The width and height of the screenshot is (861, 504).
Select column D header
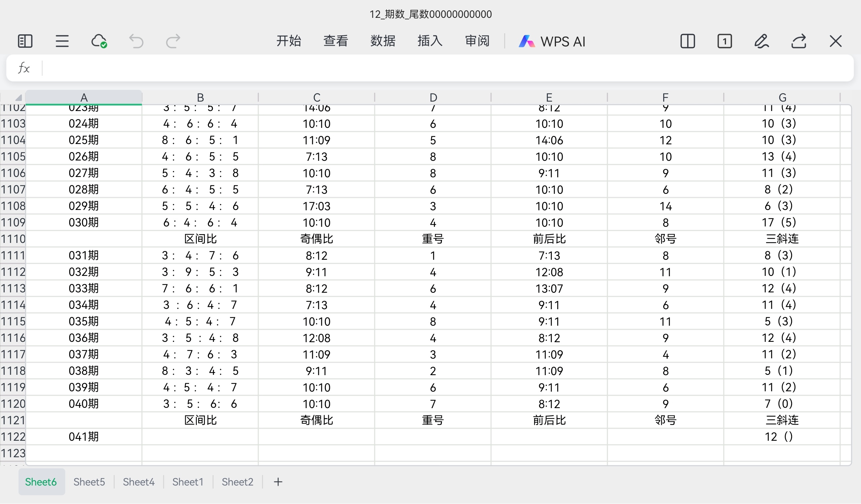433,98
